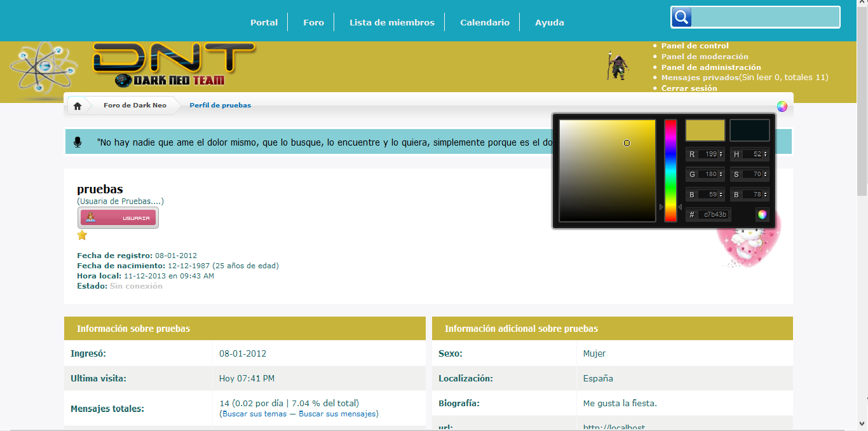Click the warrior avatar in header
The width and height of the screenshot is (868, 431).
[616, 66]
